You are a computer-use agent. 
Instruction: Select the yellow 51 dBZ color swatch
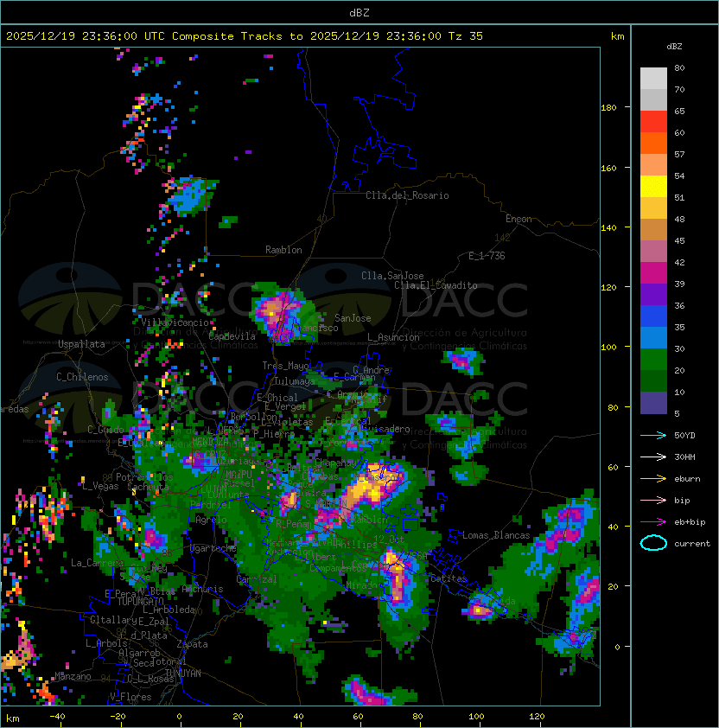point(653,187)
